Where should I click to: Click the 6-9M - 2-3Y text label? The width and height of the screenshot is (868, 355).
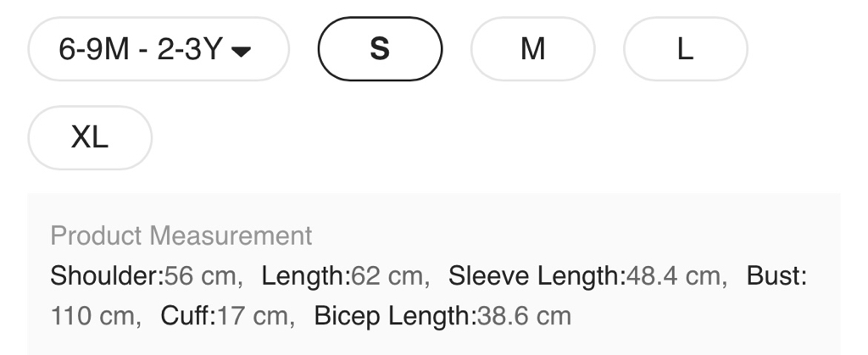point(141,49)
